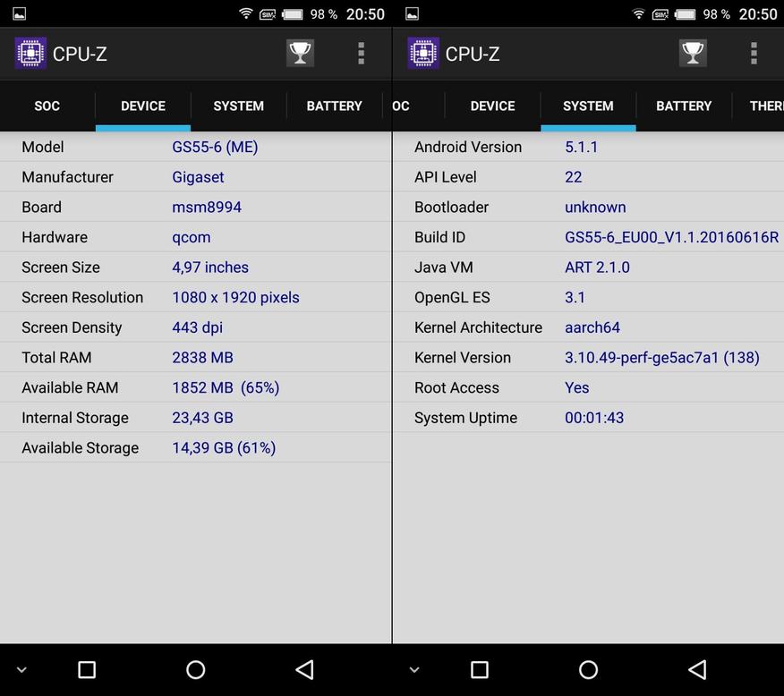Tap screen size value 4,97 inches
The width and height of the screenshot is (784, 696).
[x=210, y=267]
